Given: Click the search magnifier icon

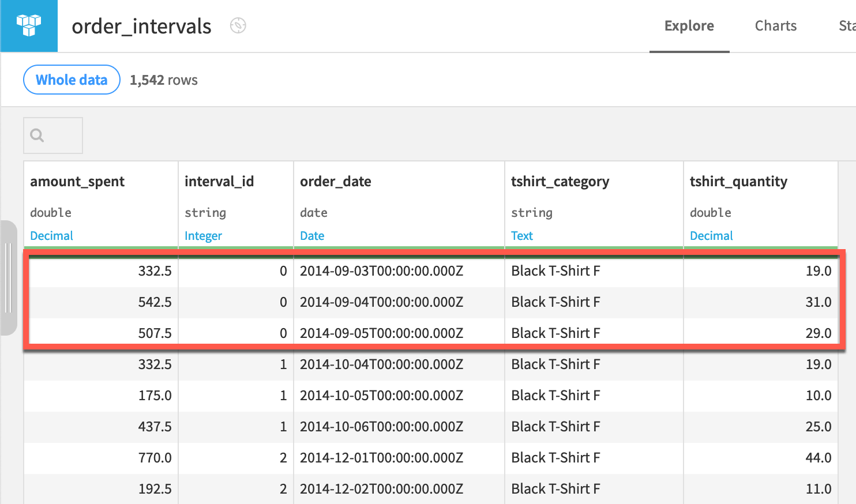Looking at the screenshot, I should 36,135.
